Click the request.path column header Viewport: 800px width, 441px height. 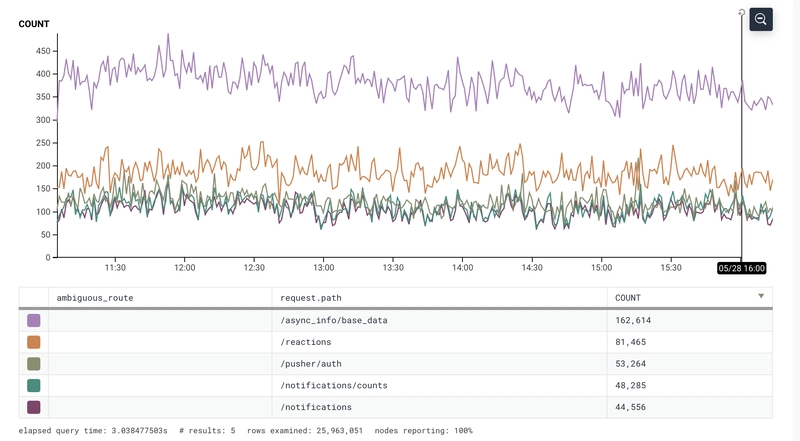pyautogui.click(x=313, y=298)
